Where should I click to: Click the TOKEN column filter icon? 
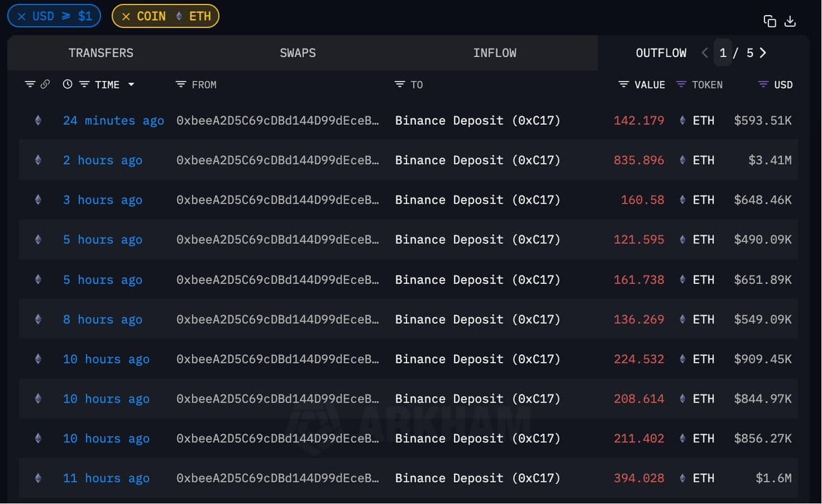coord(681,84)
